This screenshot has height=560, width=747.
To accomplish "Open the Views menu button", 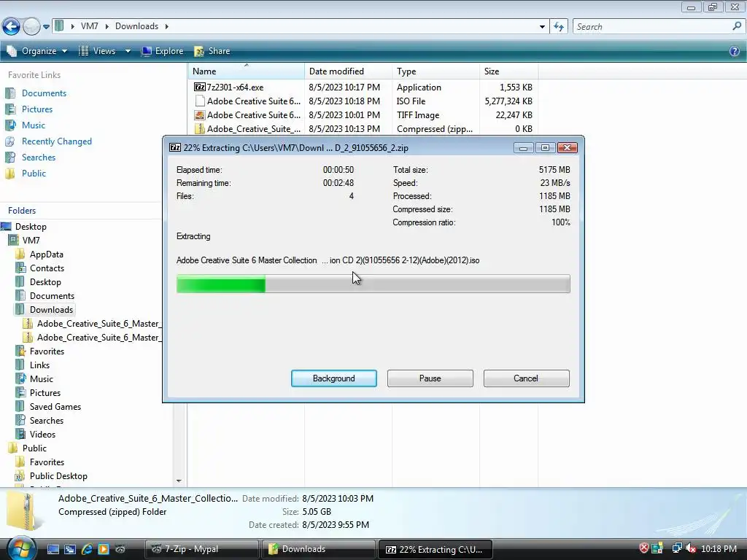I will pyautogui.click(x=98, y=51).
